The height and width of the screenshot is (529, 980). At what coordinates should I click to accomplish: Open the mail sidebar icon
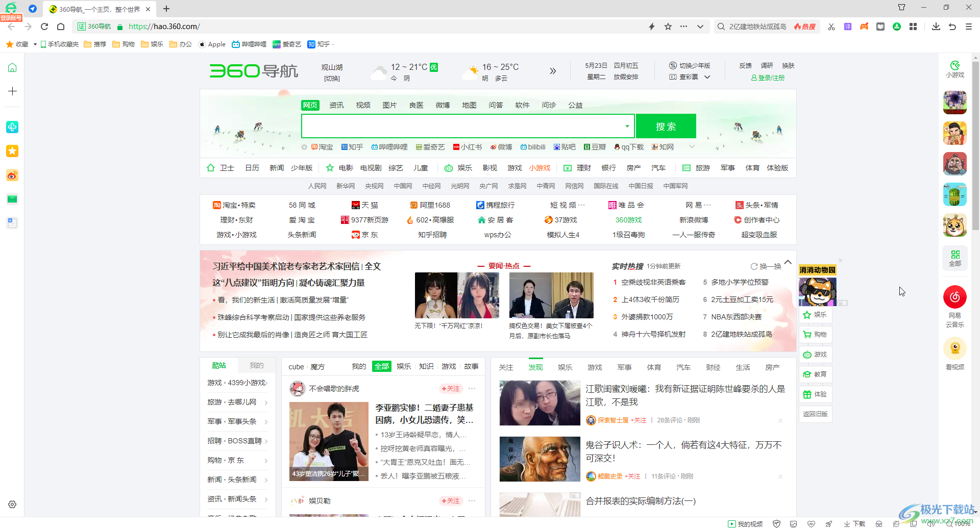(x=12, y=199)
